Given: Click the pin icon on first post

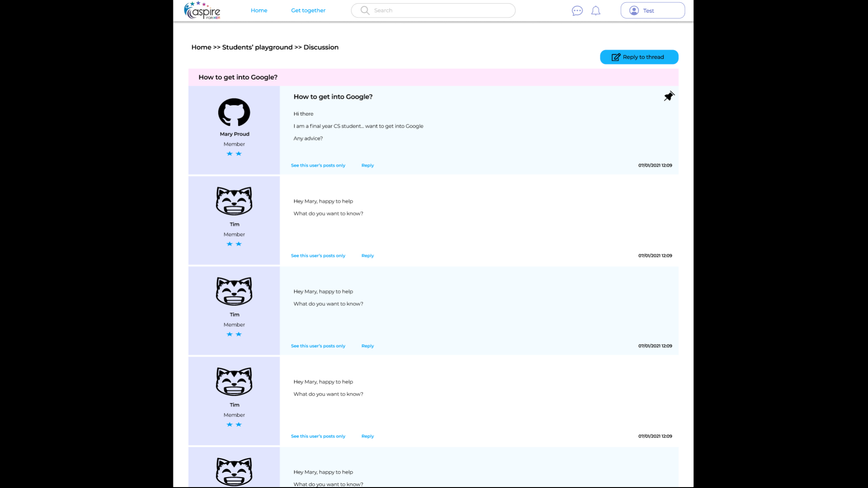Looking at the screenshot, I should (669, 96).
